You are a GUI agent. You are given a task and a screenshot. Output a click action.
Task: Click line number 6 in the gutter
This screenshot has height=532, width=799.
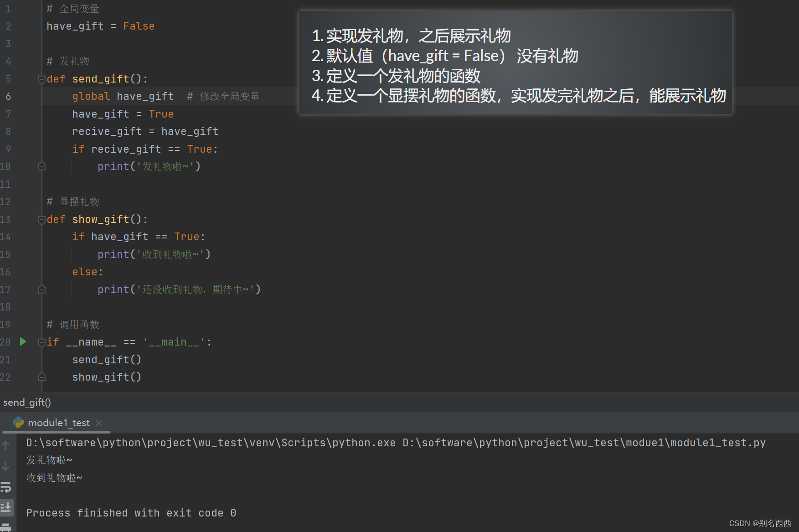coord(8,96)
